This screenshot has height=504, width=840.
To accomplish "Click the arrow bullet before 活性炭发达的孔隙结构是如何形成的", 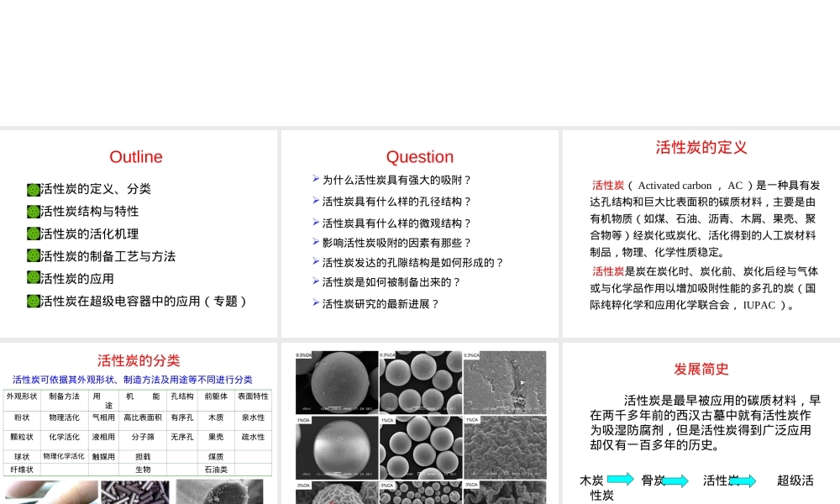I will 316,261.
